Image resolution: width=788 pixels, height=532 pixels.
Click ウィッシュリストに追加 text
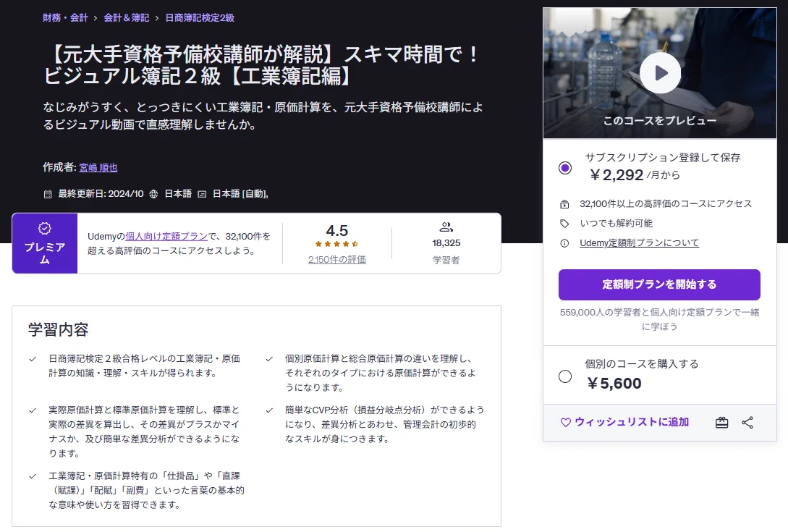pos(632,423)
